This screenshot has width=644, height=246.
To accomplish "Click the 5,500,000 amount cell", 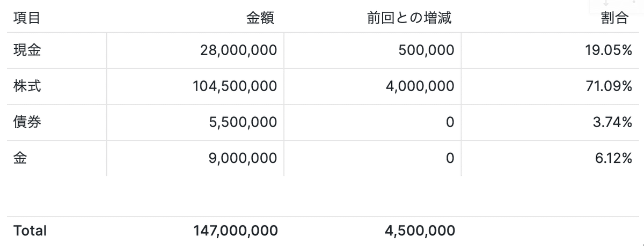I will click(x=243, y=122).
